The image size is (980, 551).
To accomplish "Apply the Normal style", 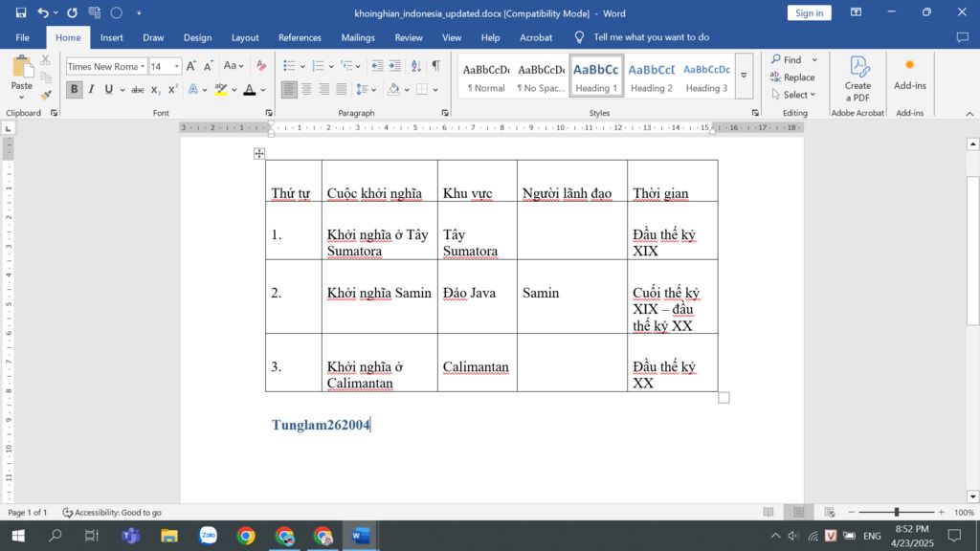I will tap(485, 77).
